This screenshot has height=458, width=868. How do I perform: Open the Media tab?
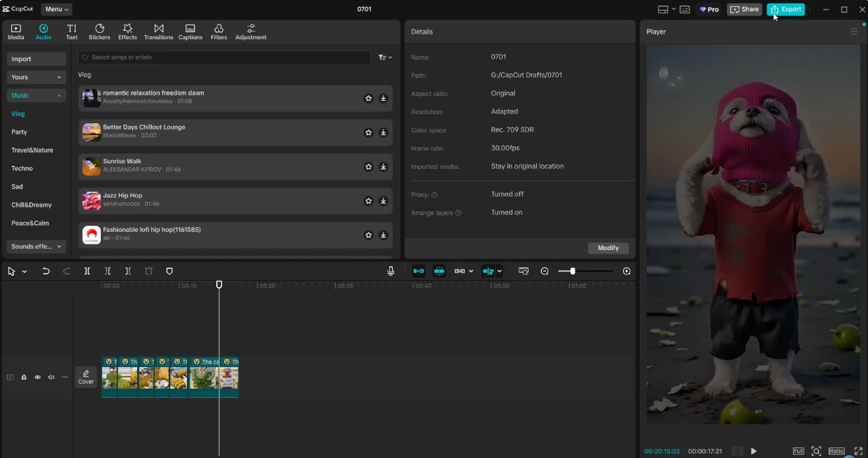click(x=15, y=32)
